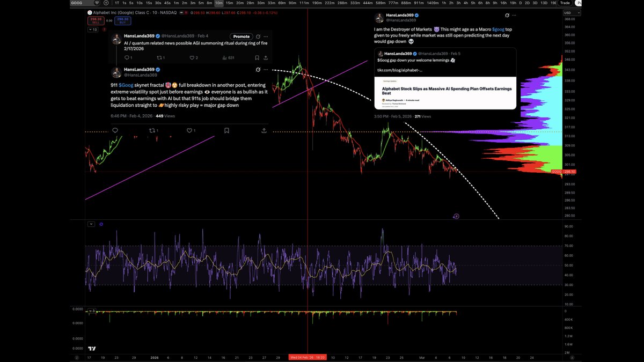Open the tikr.com/blog/alphabet link
The height and width of the screenshot is (362, 644).
tap(400, 70)
